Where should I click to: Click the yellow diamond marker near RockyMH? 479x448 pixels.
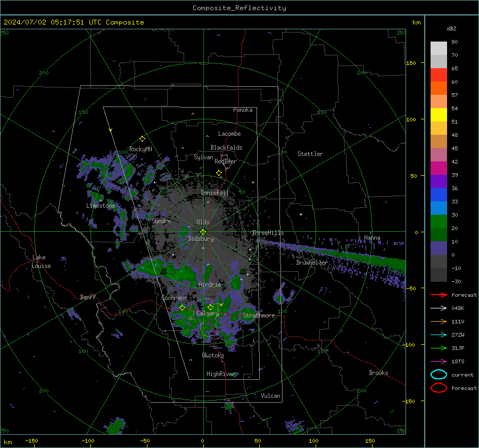point(142,139)
